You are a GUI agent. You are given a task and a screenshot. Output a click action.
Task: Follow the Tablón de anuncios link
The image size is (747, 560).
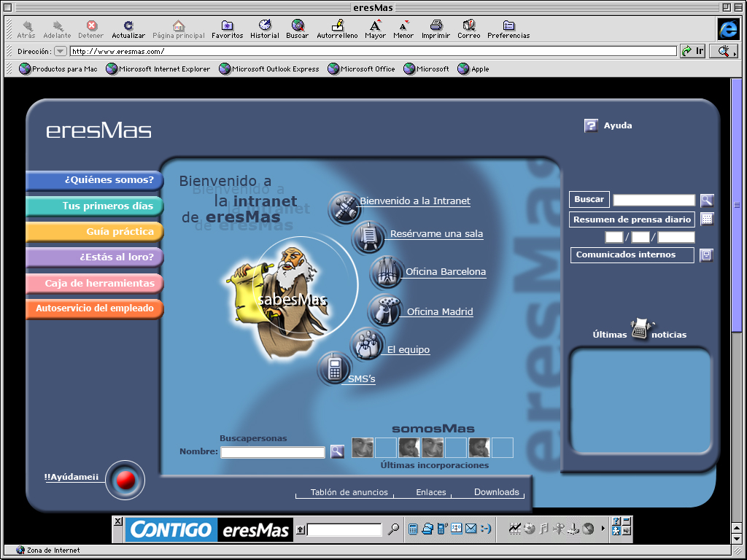pos(349,492)
